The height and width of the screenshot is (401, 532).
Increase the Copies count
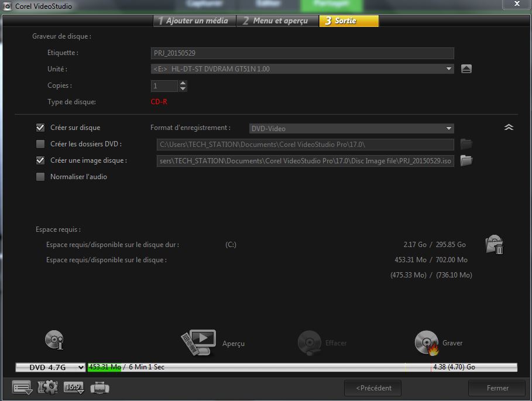pos(183,83)
